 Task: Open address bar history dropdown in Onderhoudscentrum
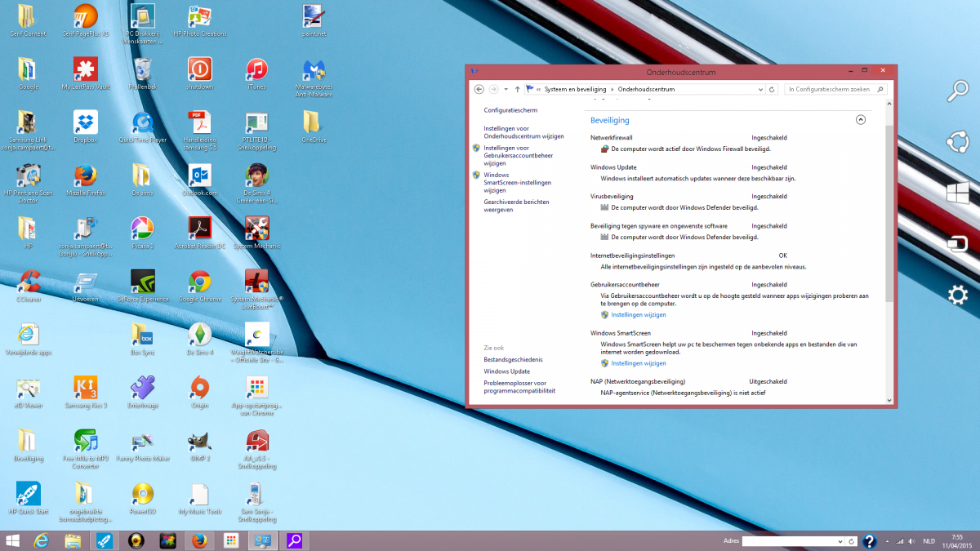coord(761,89)
